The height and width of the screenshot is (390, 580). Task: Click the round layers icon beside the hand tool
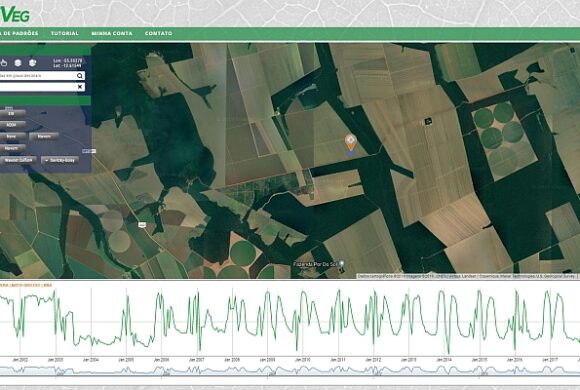(x=18, y=63)
